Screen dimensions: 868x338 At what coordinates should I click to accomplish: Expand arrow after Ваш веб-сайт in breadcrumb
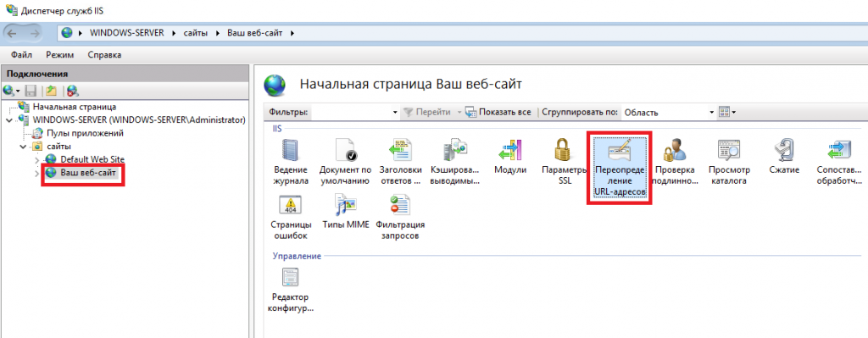[x=292, y=33]
